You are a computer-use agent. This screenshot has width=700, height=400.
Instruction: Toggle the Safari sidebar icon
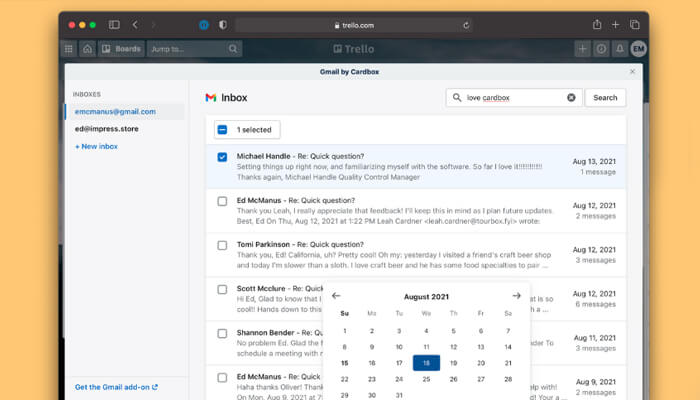click(114, 25)
